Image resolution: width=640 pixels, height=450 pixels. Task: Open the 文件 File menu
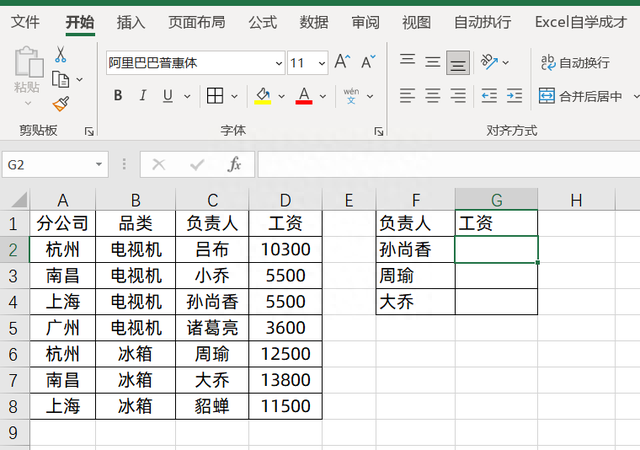pyautogui.click(x=25, y=22)
